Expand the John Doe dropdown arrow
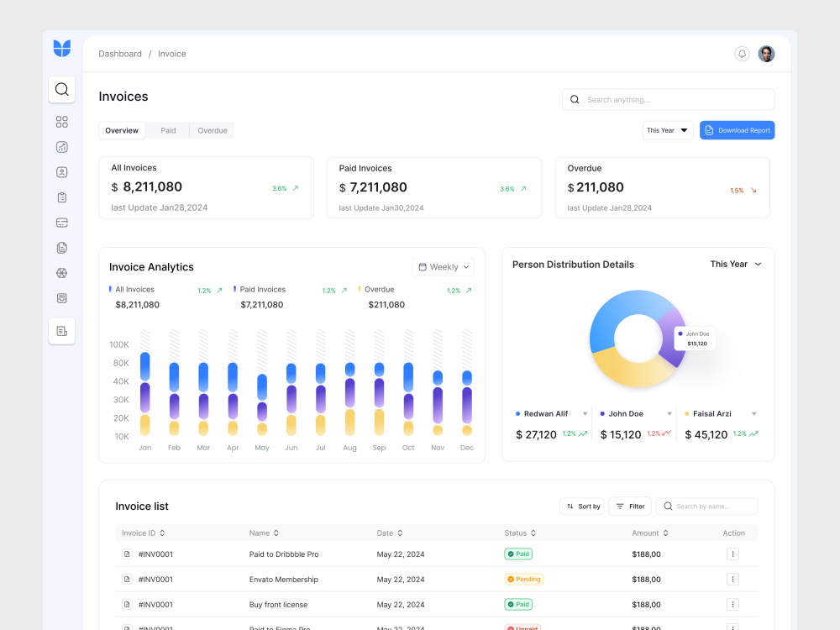The image size is (840, 630). [x=669, y=413]
